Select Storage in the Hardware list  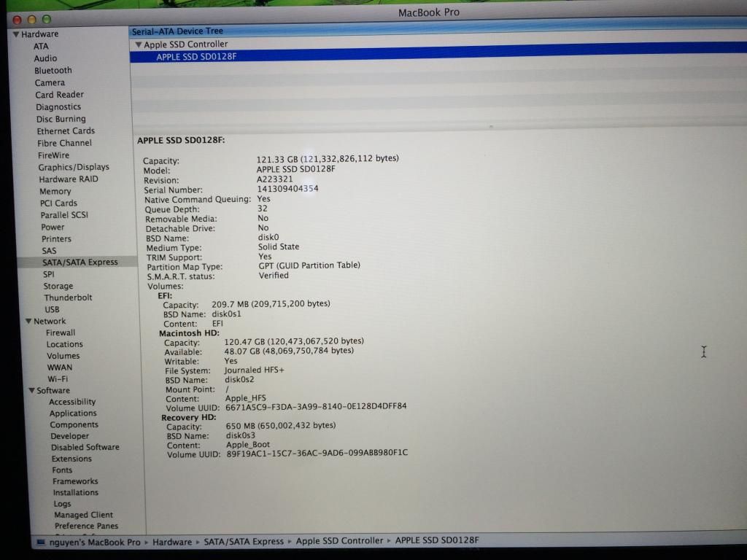[57, 285]
